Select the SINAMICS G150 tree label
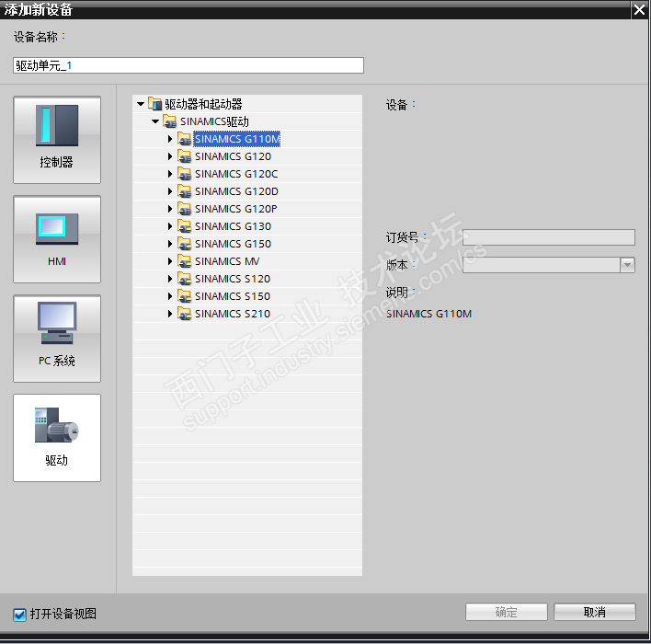Viewport: 651px width, 644px height. point(233,244)
